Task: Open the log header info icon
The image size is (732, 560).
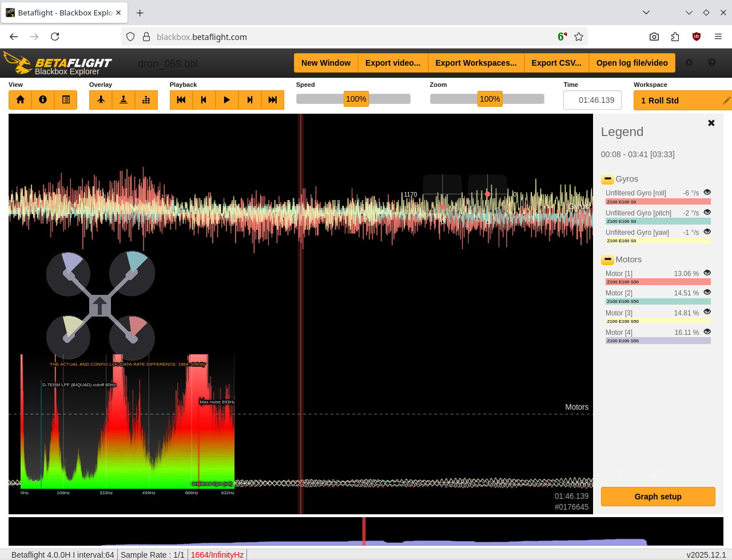Action: click(43, 100)
